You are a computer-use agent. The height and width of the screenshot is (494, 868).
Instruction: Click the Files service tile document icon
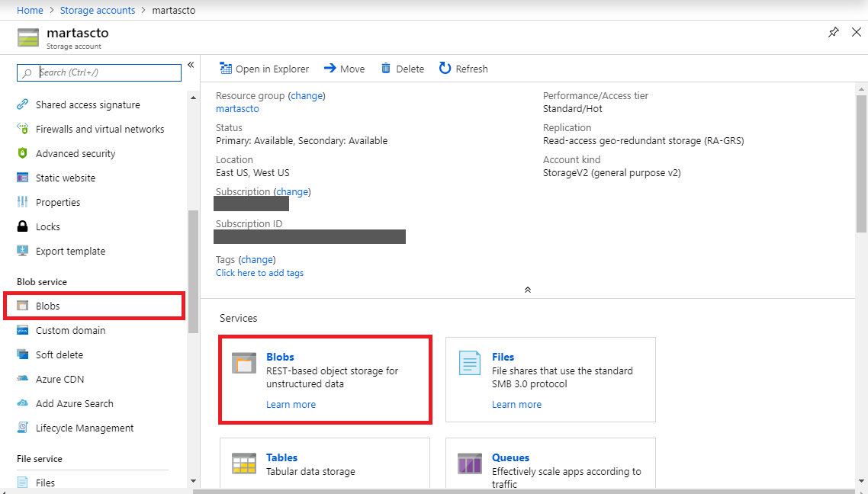469,363
